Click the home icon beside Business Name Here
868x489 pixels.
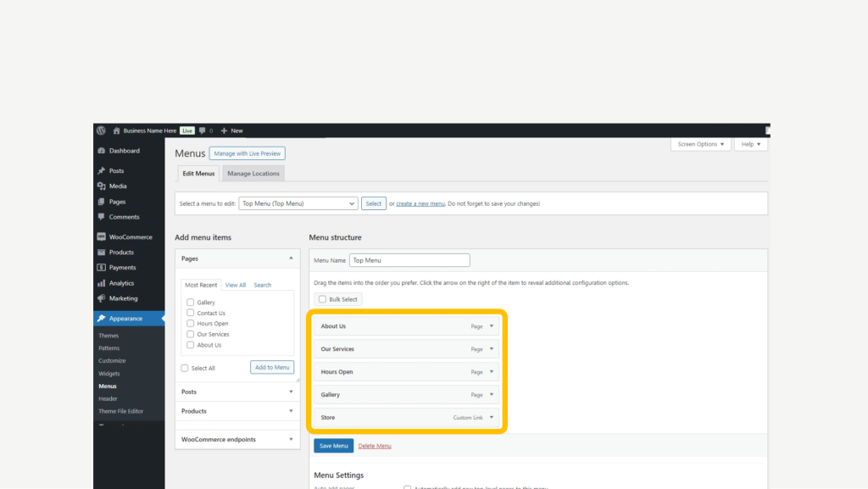(116, 131)
